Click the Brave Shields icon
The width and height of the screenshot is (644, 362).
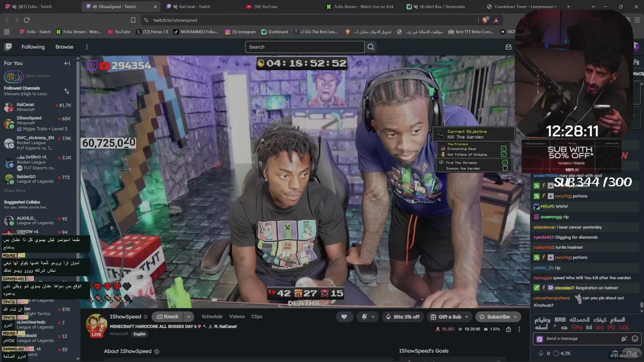(485, 20)
